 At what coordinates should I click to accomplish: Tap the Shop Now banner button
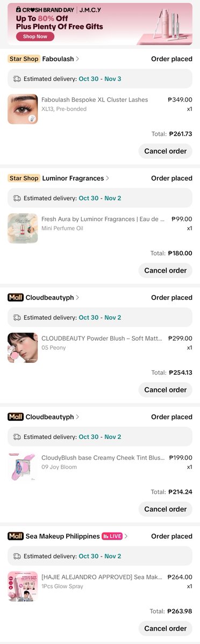35,36
